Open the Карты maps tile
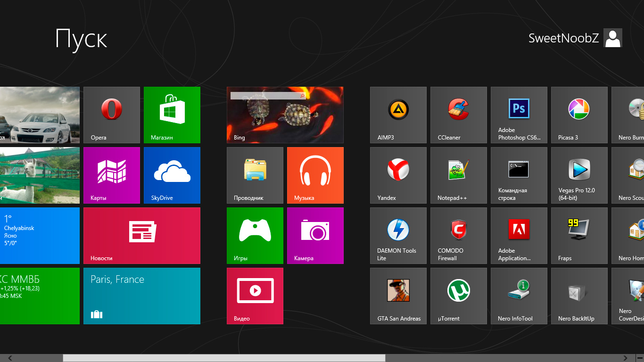This screenshot has height=362, width=644. 112,175
